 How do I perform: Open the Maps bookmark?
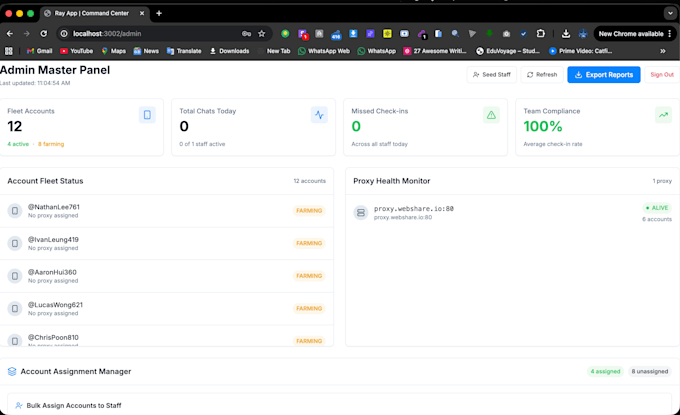coord(114,51)
